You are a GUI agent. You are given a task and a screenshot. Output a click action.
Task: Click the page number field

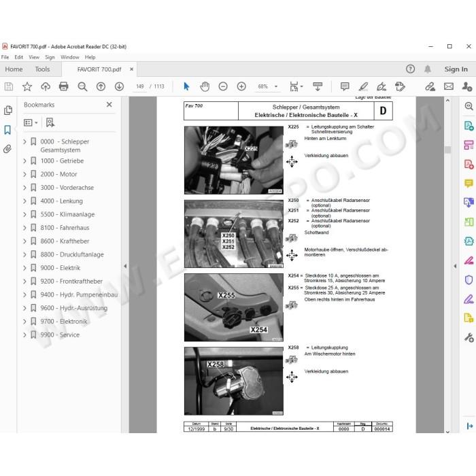click(140, 86)
